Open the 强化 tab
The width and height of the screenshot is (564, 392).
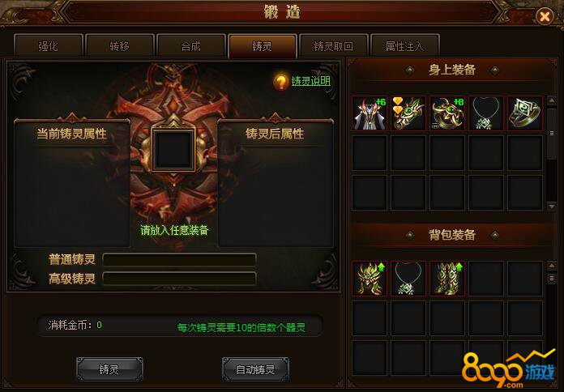(48, 46)
